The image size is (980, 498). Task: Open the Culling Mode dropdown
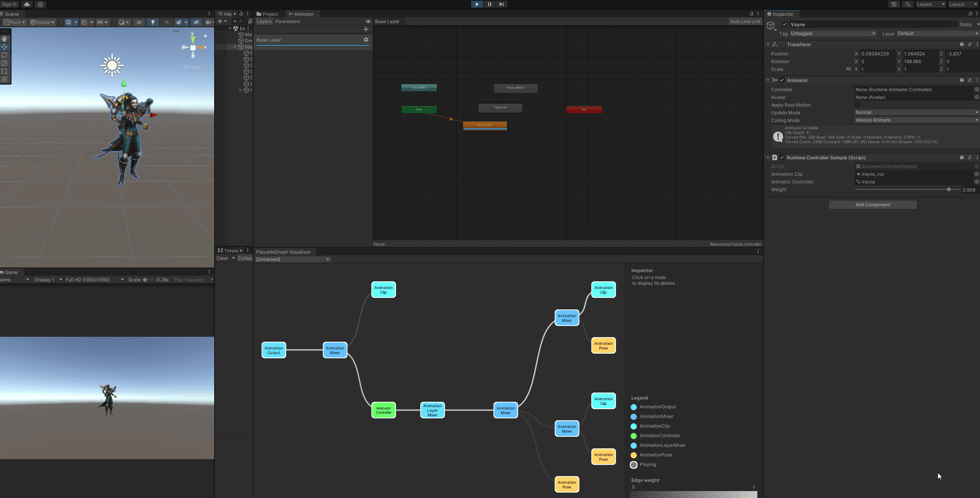tap(916, 120)
